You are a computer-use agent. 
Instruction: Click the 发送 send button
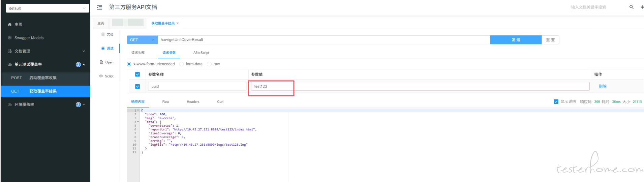point(516,40)
